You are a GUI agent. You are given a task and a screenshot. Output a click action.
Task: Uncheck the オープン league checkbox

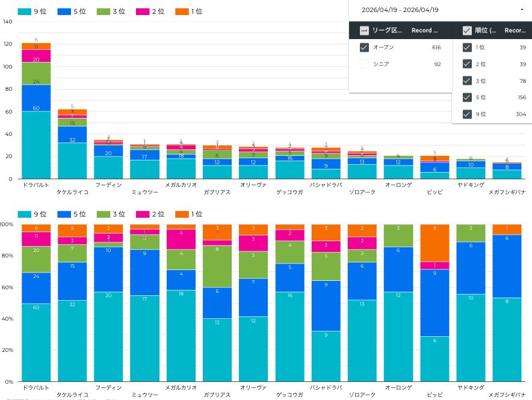coord(364,48)
